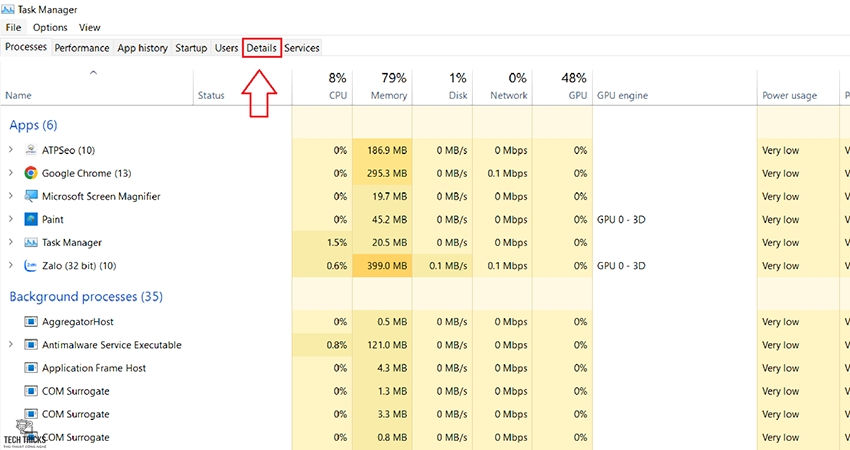Select the Application Frame Host process name
850x450 pixels.
click(94, 368)
